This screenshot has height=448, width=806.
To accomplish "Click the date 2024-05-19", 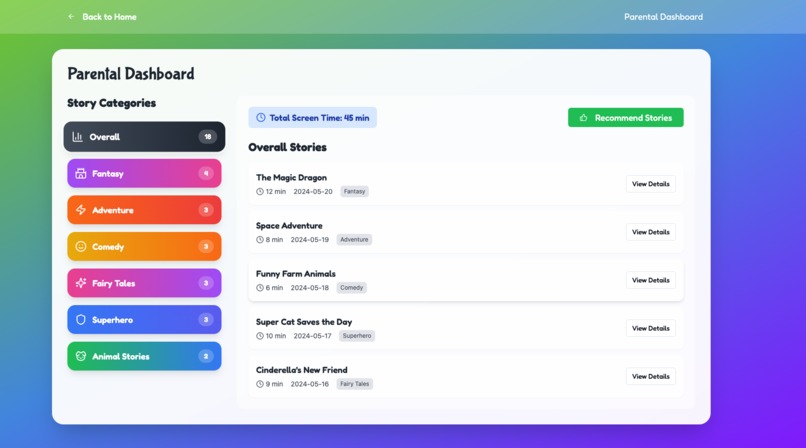I will pos(309,239).
